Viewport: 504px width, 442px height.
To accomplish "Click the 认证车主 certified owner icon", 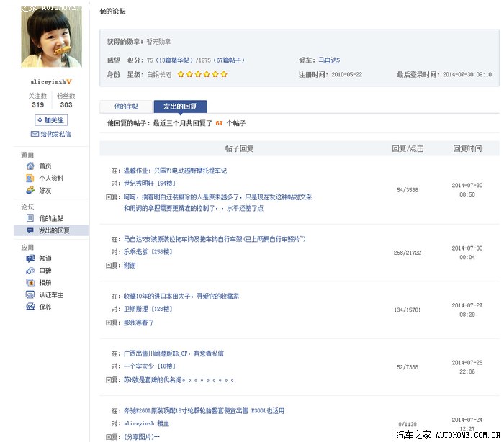I will [30, 295].
